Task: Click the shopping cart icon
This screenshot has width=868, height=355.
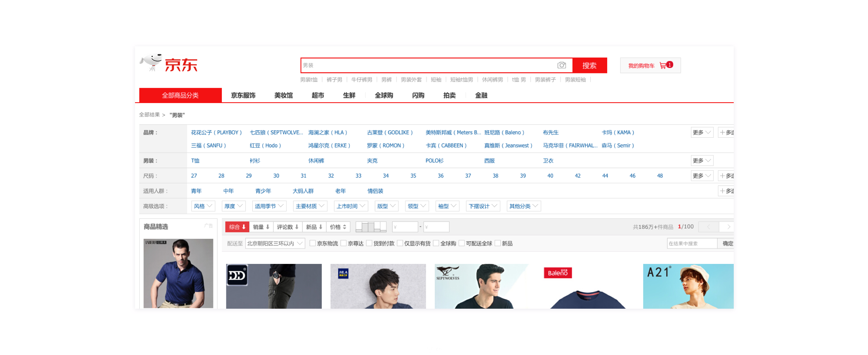Action: [x=663, y=66]
